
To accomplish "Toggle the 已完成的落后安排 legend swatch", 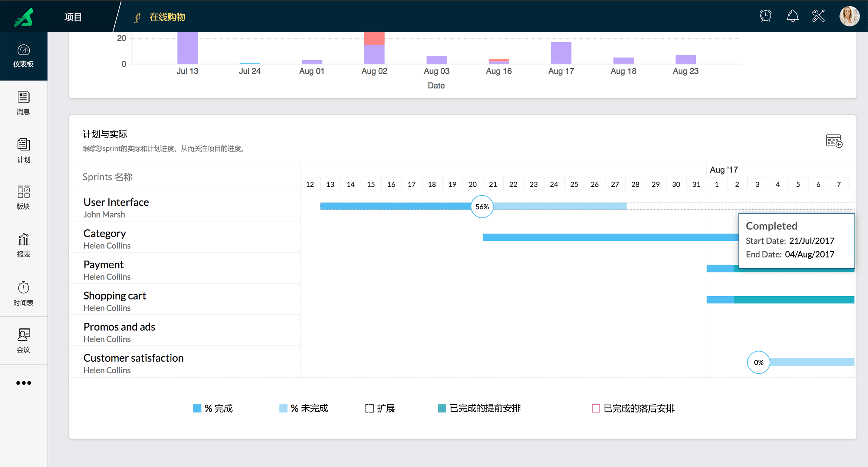I will point(596,408).
